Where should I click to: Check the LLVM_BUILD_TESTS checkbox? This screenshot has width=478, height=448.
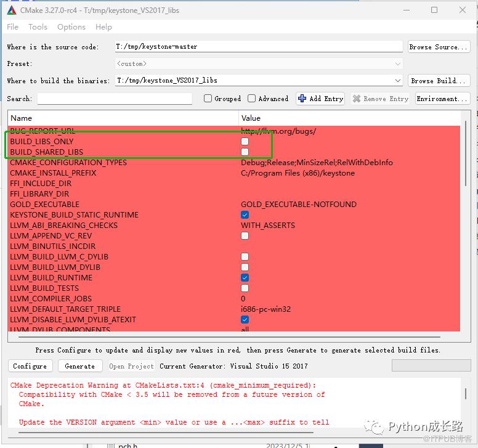point(245,288)
